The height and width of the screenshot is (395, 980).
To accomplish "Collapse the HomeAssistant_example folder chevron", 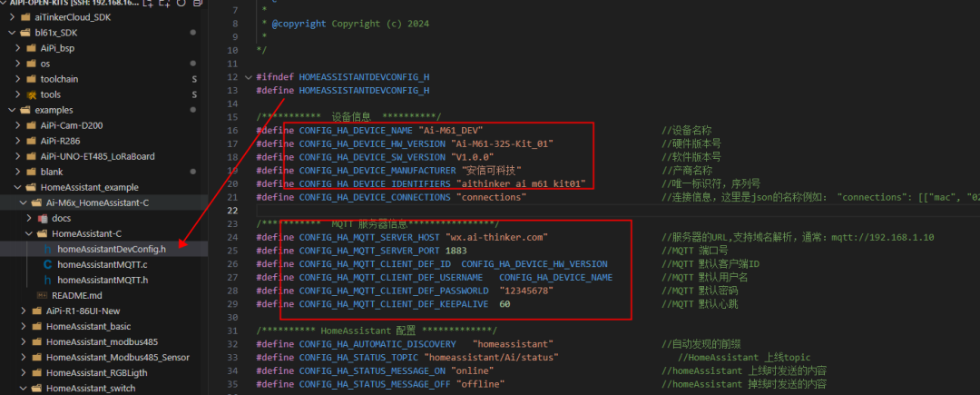I will pyautogui.click(x=17, y=187).
